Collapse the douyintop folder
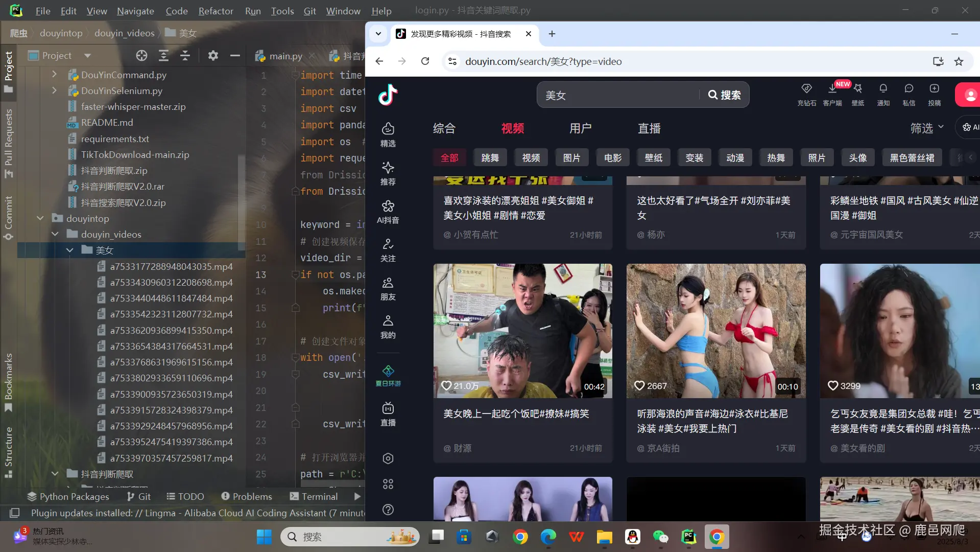980x552 pixels. click(x=40, y=218)
